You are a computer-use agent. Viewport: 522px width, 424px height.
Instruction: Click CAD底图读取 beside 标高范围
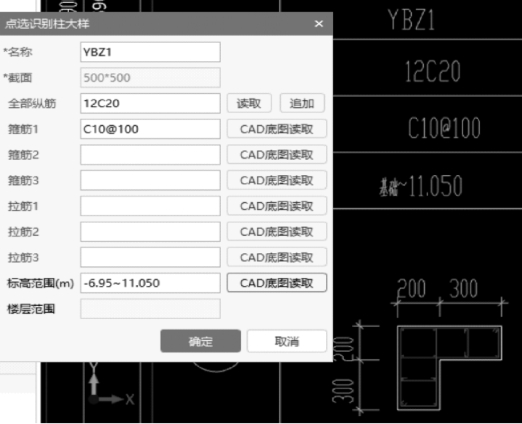[x=277, y=283]
